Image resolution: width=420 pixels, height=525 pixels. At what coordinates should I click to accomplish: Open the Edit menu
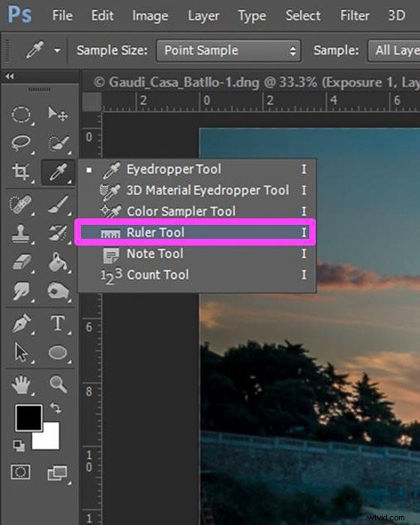click(102, 16)
